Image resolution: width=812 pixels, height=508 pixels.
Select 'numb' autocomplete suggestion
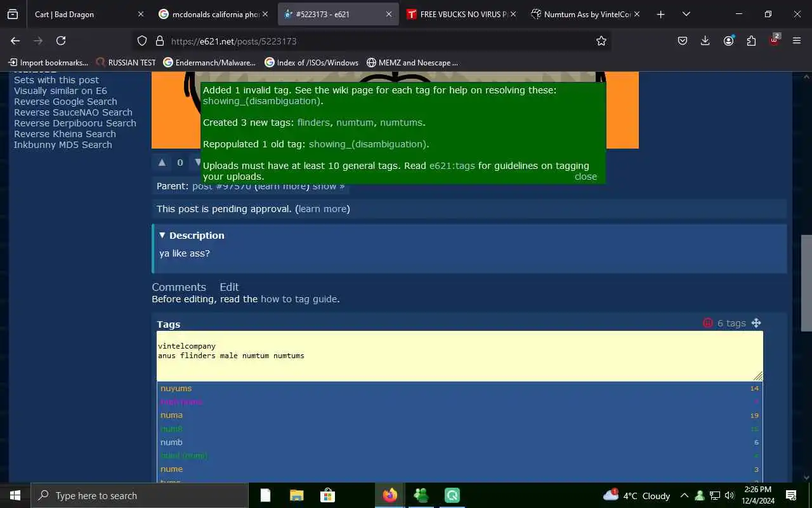pyautogui.click(x=459, y=442)
